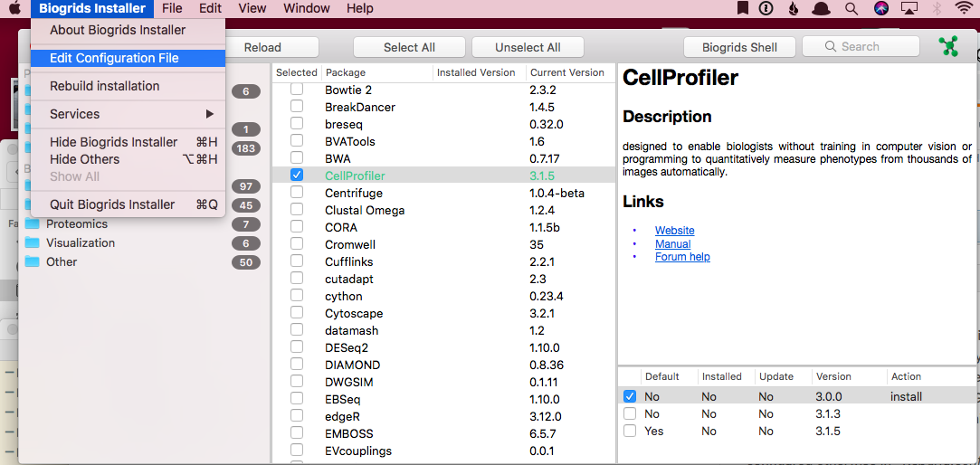Open the CellProfiler Manual link
980x465 pixels.
672,244
